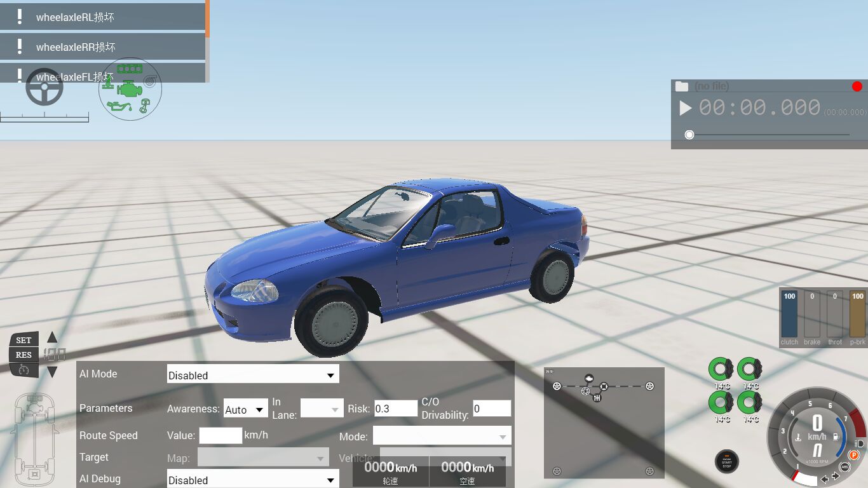Click the steering wheel input indicator
Screen dimensions: 868x488
(44, 87)
